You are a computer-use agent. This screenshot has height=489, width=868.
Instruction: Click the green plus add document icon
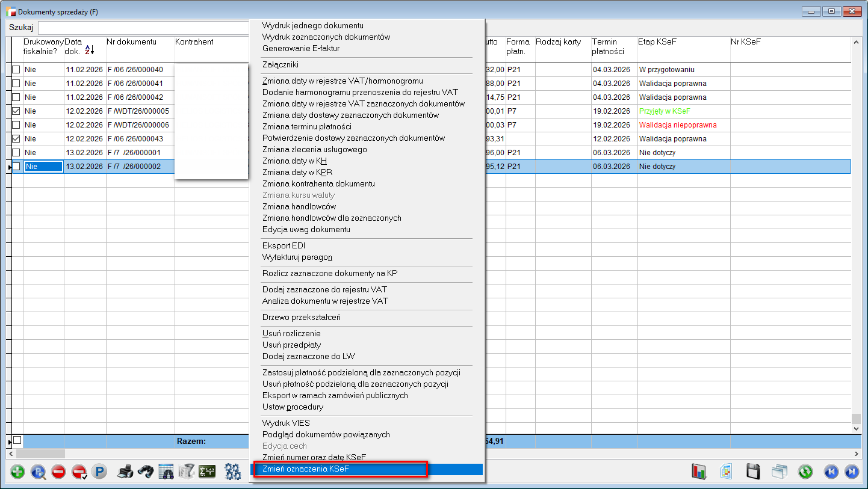(18, 472)
